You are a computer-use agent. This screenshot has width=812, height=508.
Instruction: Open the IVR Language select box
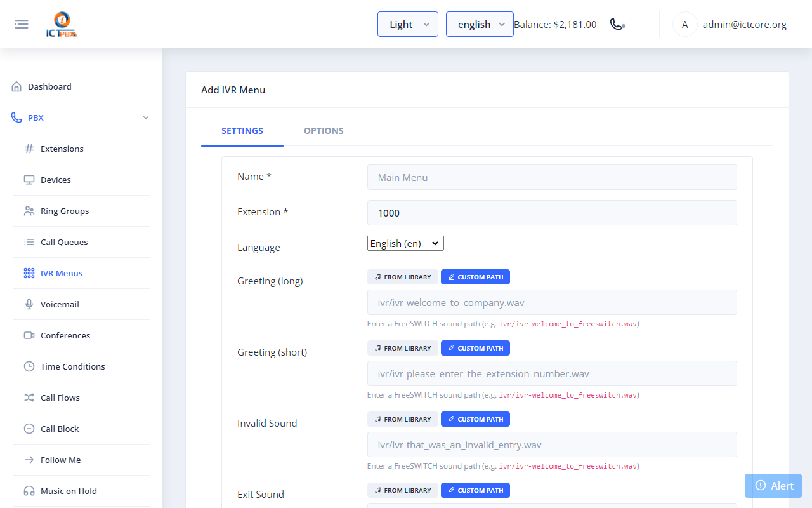click(405, 243)
